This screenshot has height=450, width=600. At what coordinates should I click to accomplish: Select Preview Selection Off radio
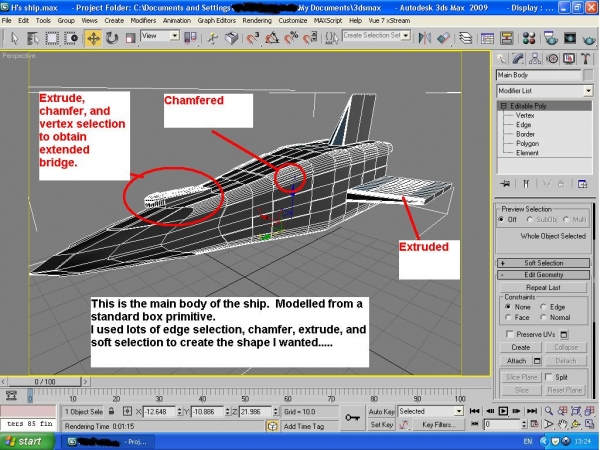click(501, 220)
